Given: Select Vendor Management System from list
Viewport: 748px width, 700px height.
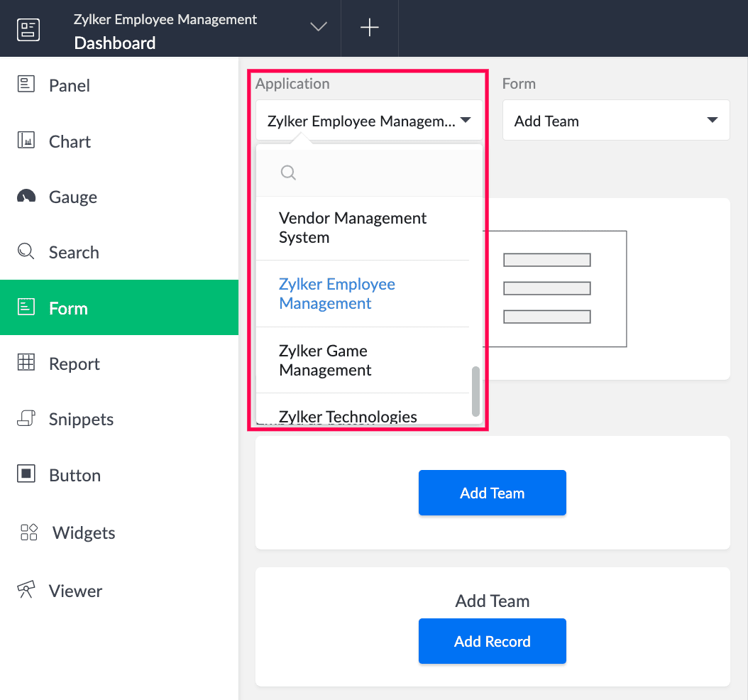Looking at the screenshot, I should click(353, 228).
